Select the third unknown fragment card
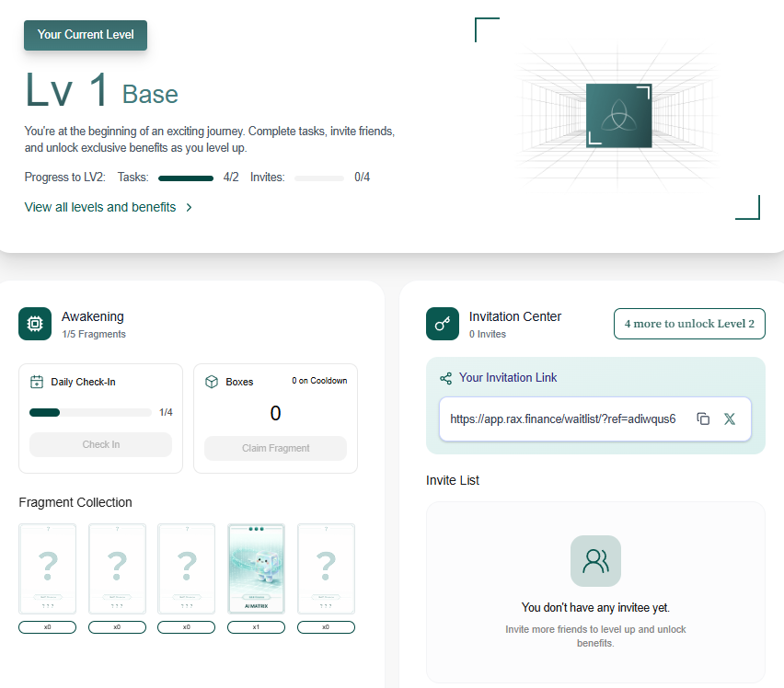The width and height of the screenshot is (784, 688). [x=187, y=568]
